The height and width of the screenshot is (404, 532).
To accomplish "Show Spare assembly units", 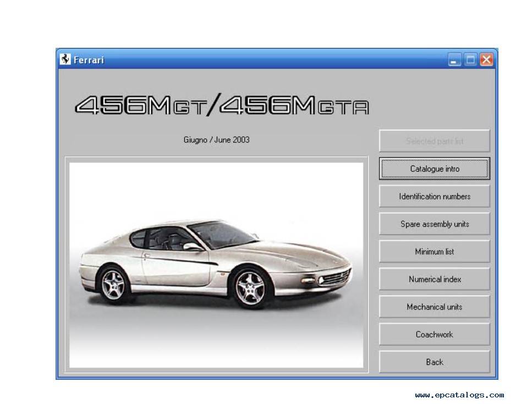I will 434,224.
